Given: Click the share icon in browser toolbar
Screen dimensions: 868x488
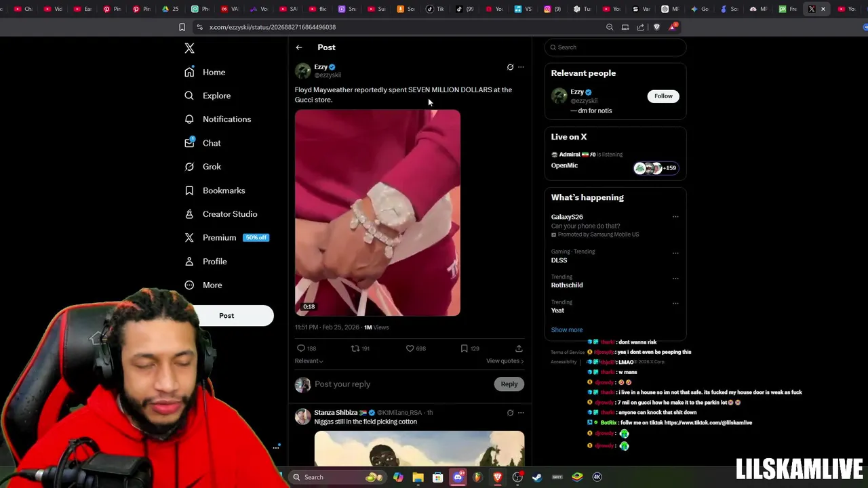Looking at the screenshot, I should [x=641, y=27].
